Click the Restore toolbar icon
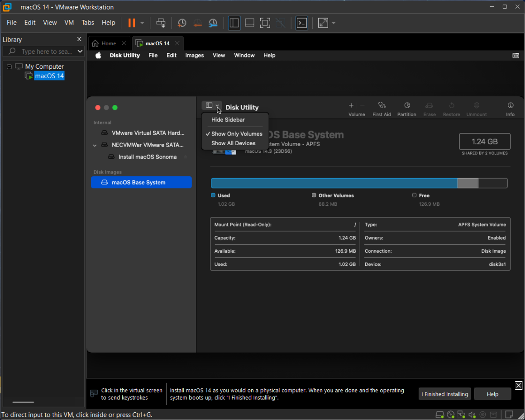The height and width of the screenshot is (420, 525). coord(452,109)
